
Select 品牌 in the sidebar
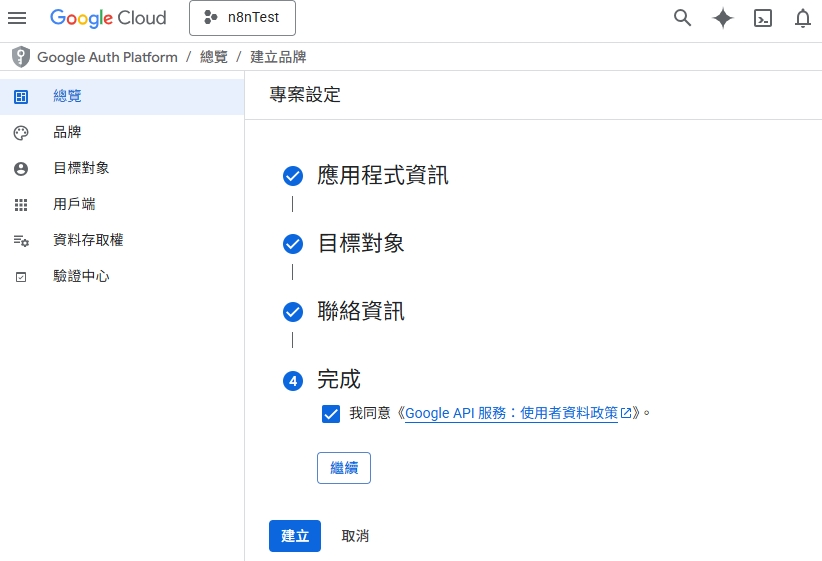[122, 132]
